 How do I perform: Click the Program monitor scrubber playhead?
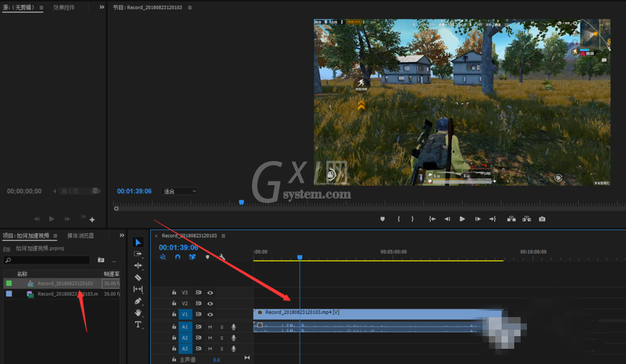[241, 202]
